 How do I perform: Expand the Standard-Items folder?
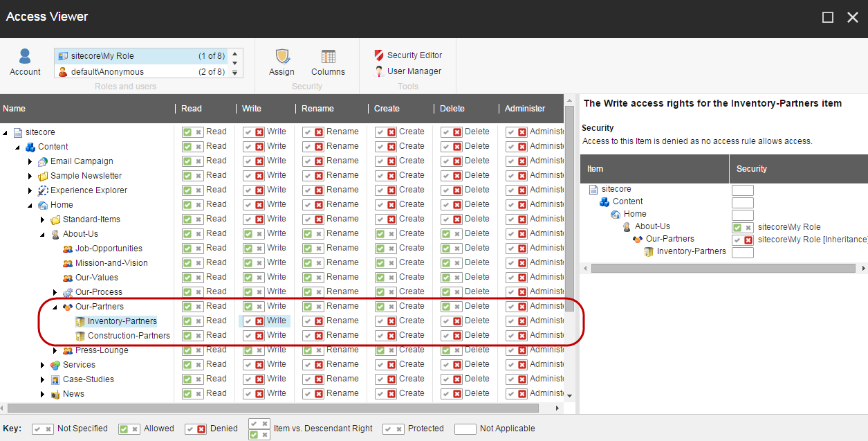(x=43, y=219)
